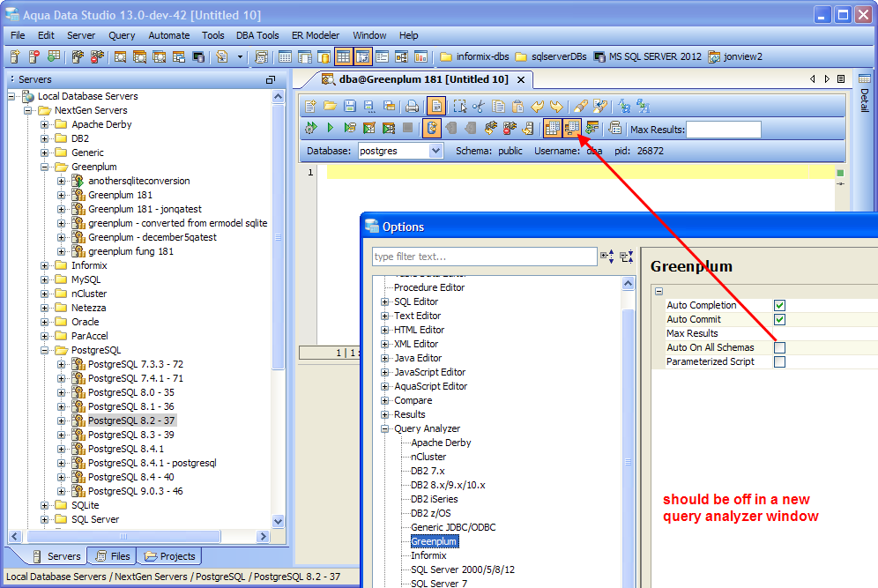Redo with the right curved arrow icon
Viewport: 878px width, 588px height.
pyautogui.click(x=556, y=106)
